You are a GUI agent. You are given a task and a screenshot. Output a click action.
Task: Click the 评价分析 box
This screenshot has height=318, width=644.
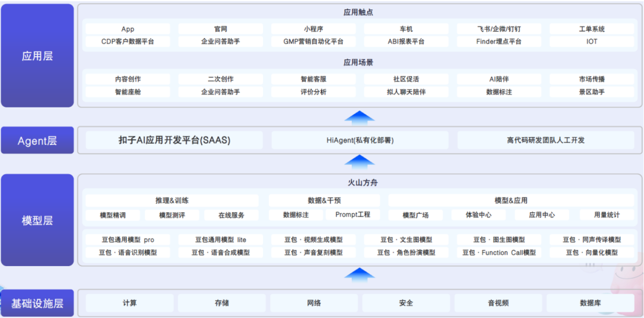click(x=314, y=92)
